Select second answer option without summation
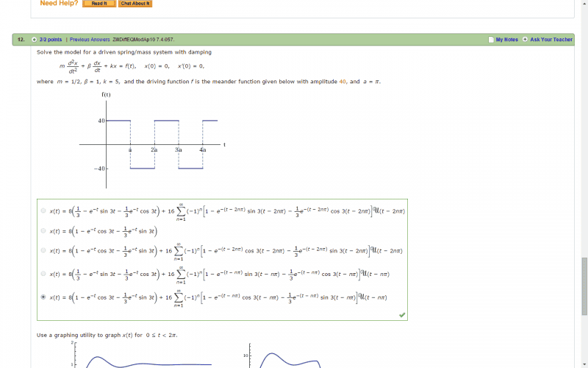 click(x=43, y=230)
